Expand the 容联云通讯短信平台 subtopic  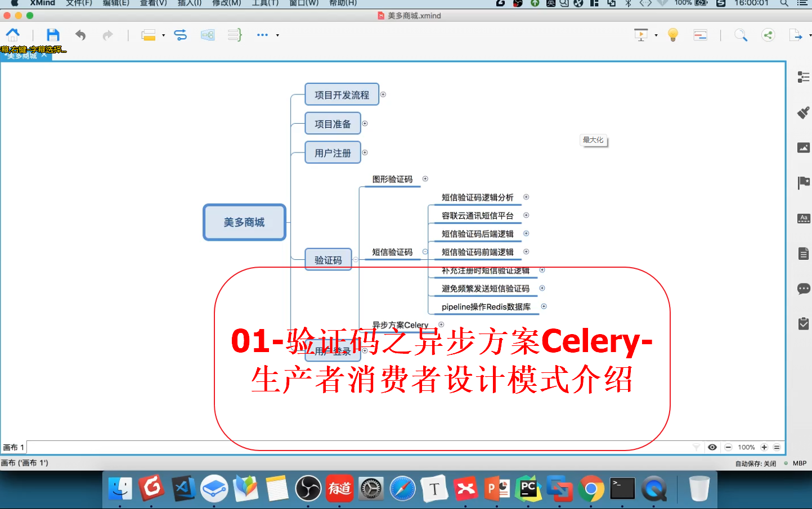(526, 215)
